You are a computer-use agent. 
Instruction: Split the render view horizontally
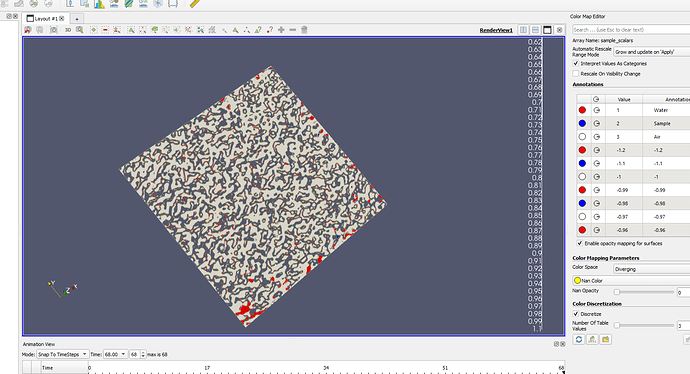[x=523, y=30]
